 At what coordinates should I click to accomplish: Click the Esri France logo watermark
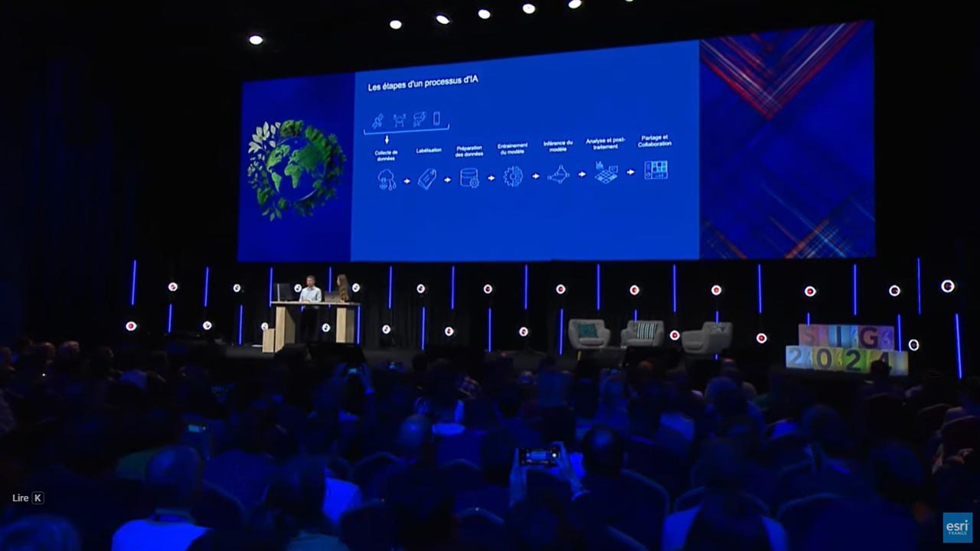957,527
